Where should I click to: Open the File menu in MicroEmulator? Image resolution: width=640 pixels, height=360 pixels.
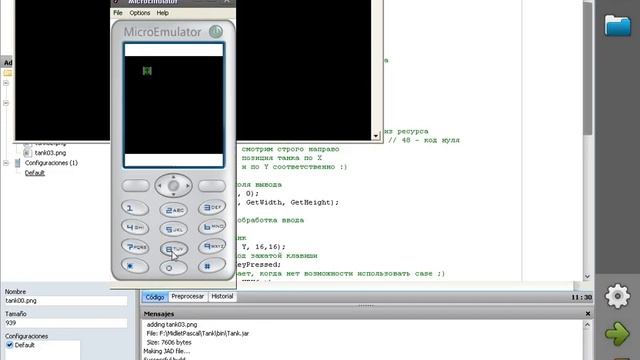[118, 13]
